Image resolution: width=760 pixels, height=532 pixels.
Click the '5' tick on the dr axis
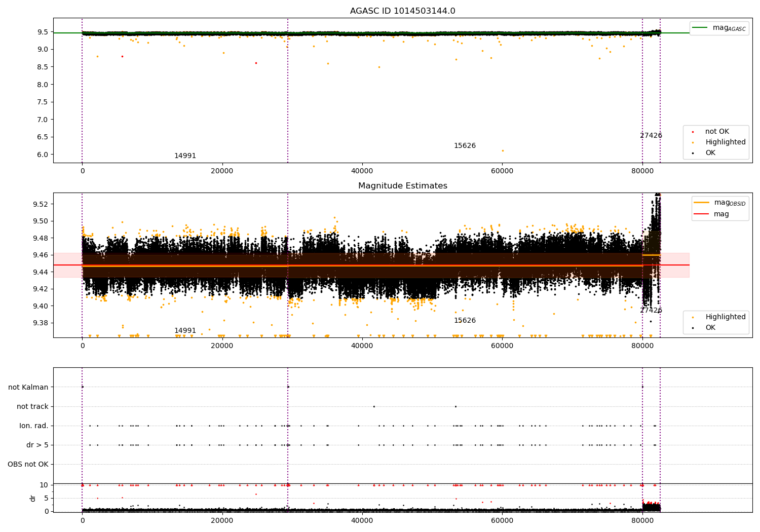[x=46, y=498]
